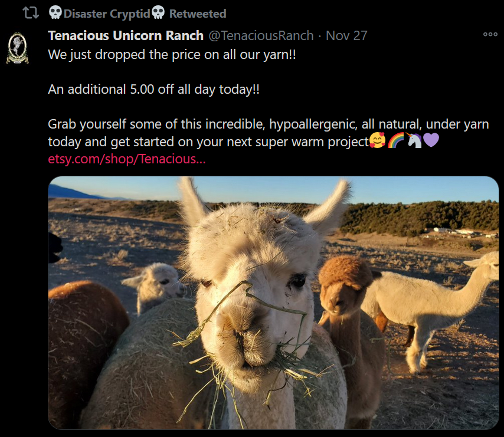Click the Retweeted label
Image resolution: width=504 pixels, height=437 pixels.
click(198, 14)
